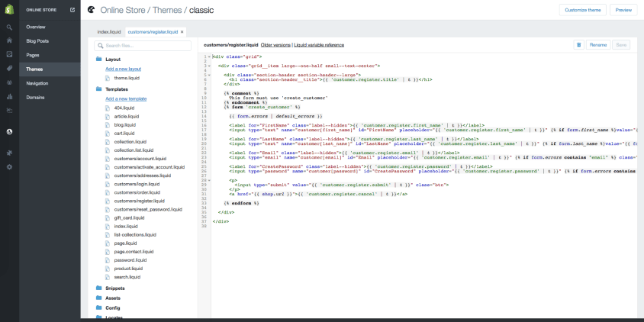The image size is (644, 322).
Task: Open article.liquid template
Action: [127, 116]
